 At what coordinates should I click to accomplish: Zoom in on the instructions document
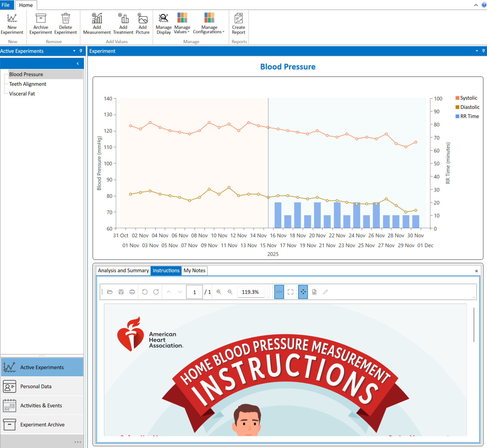[x=219, y=292]
